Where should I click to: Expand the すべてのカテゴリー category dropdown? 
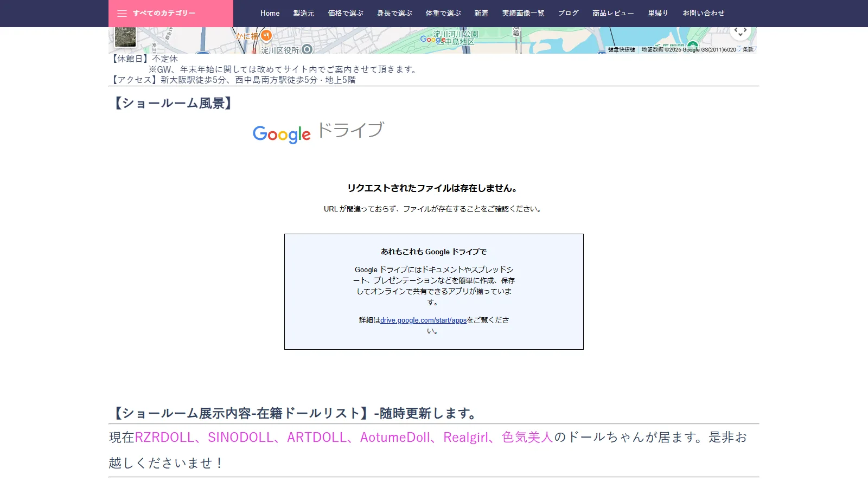[171, 14]
